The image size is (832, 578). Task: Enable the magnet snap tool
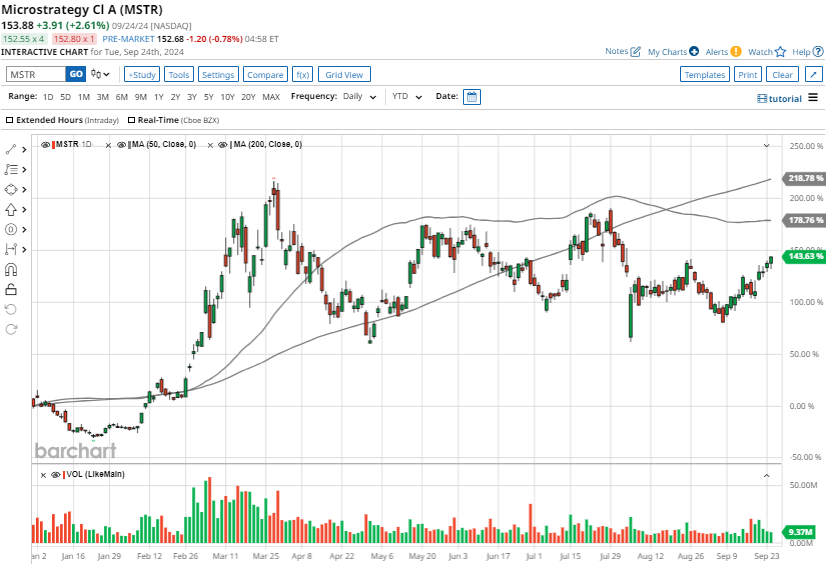[12, 269]
